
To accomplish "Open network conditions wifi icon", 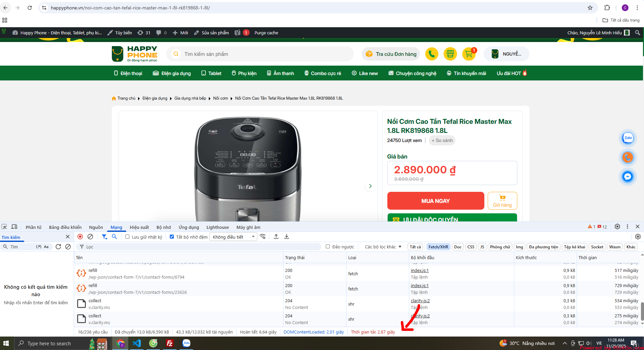I will click(263, 237).
